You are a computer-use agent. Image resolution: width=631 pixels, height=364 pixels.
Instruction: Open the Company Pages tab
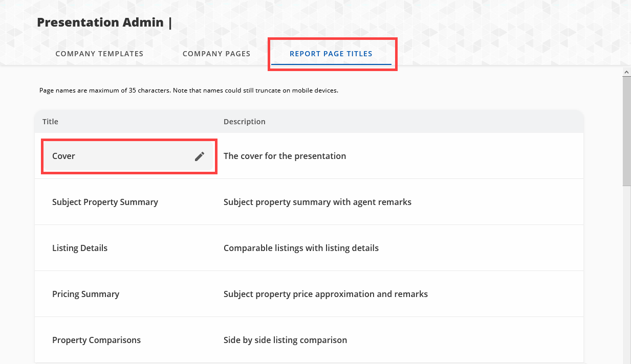[x=216, y=54]
